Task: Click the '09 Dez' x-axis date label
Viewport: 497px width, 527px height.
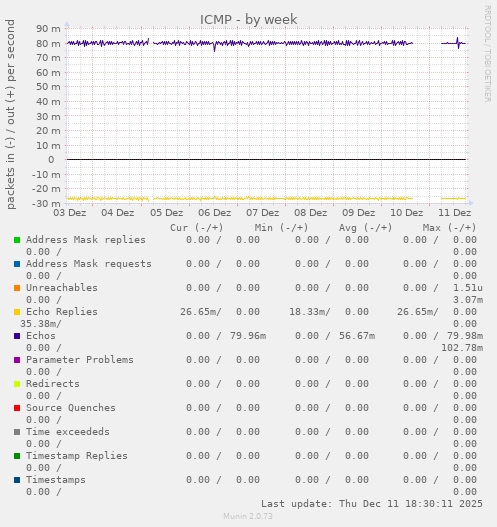Action: click(x=359, y=213)
